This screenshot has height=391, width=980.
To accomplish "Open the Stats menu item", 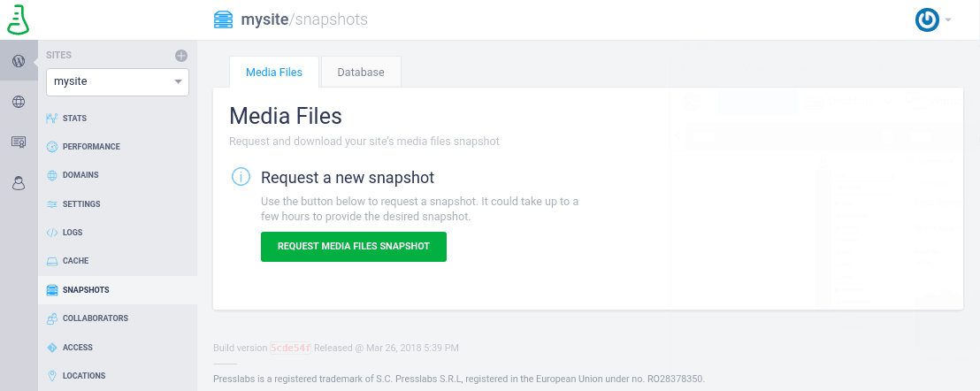I will point(74,118).
